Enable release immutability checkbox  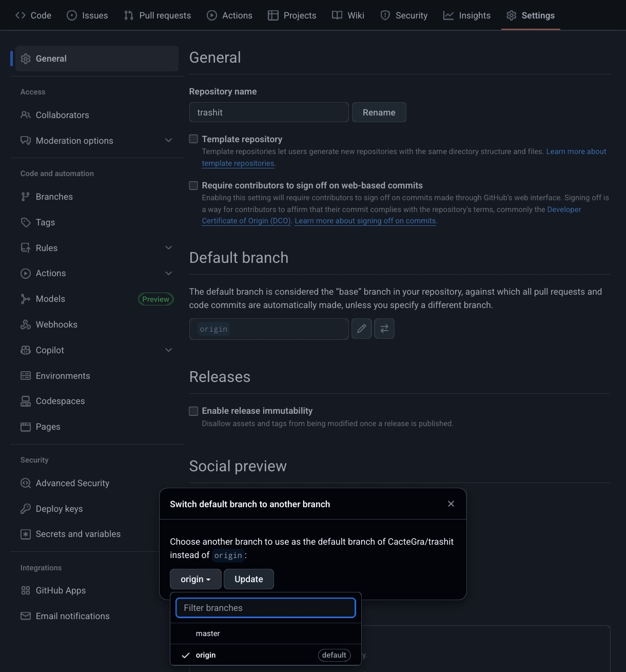193,411
